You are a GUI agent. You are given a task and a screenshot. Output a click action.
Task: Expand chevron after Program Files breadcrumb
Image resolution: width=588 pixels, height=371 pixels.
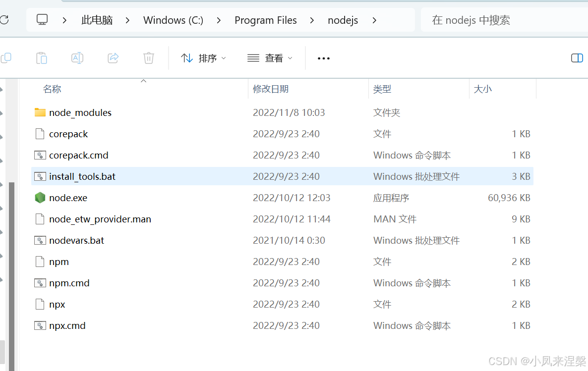(312, 20)
